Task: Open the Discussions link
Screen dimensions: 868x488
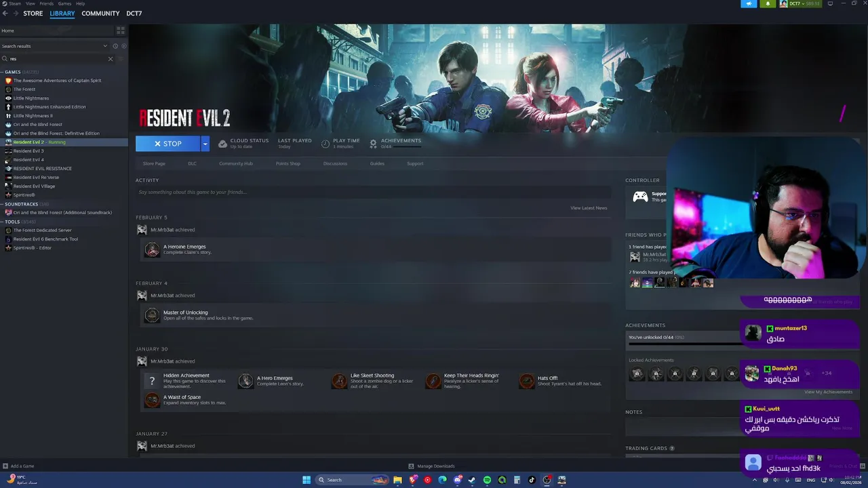Action: (x=335, y=163)
